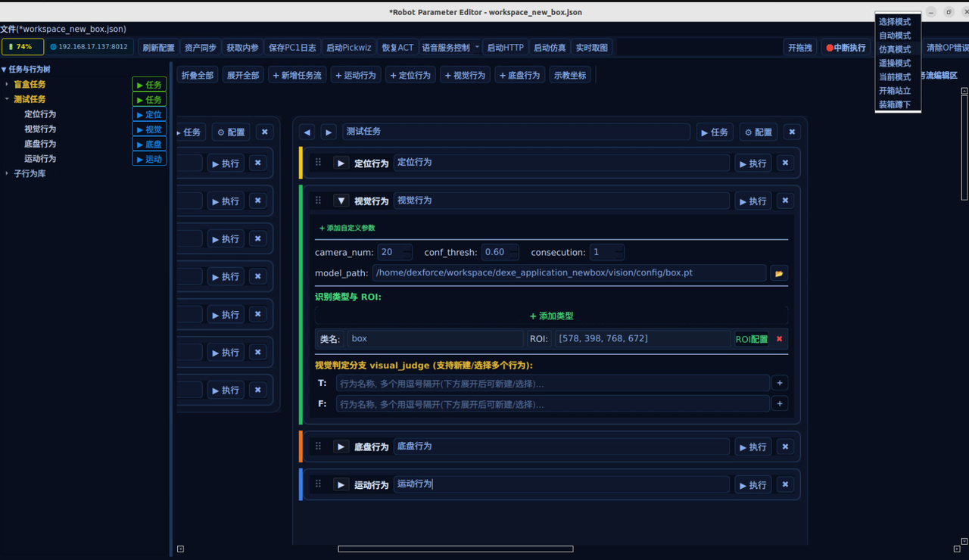The image size is (969, 560).
Task: Execute the 视觉行为 row with 执行
Action: click(x=753, y=201)
